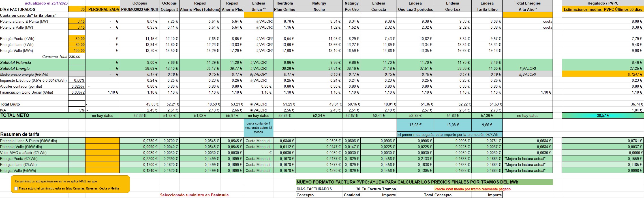Select the Energía Valle (kWh) cell with 100,00

(77, 50)
